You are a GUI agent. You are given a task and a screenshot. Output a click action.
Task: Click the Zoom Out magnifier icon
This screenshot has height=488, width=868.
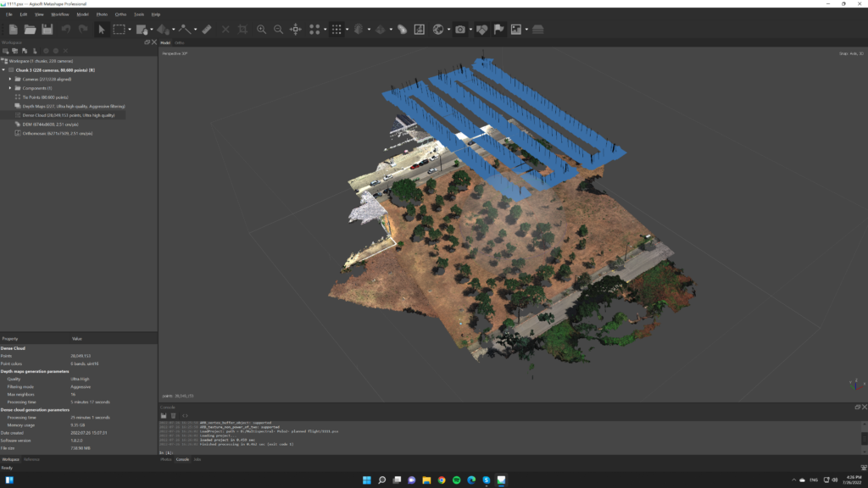tap(278, 30)
